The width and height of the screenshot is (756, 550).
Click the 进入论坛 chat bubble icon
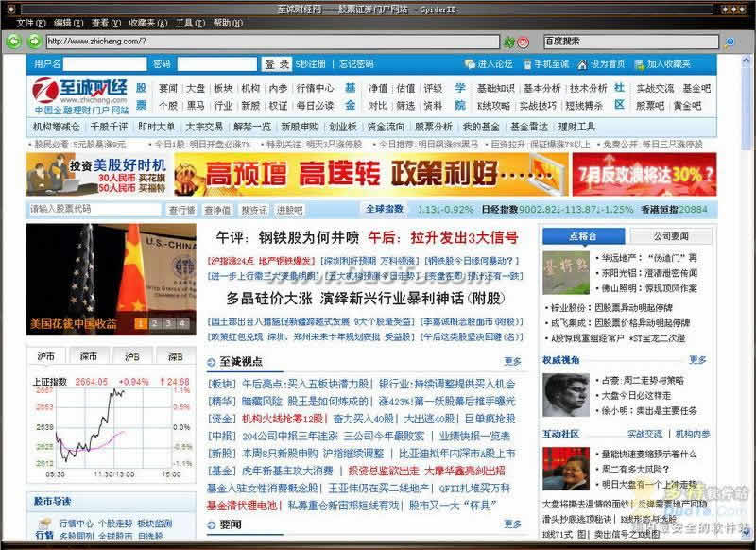pos(470,64)
